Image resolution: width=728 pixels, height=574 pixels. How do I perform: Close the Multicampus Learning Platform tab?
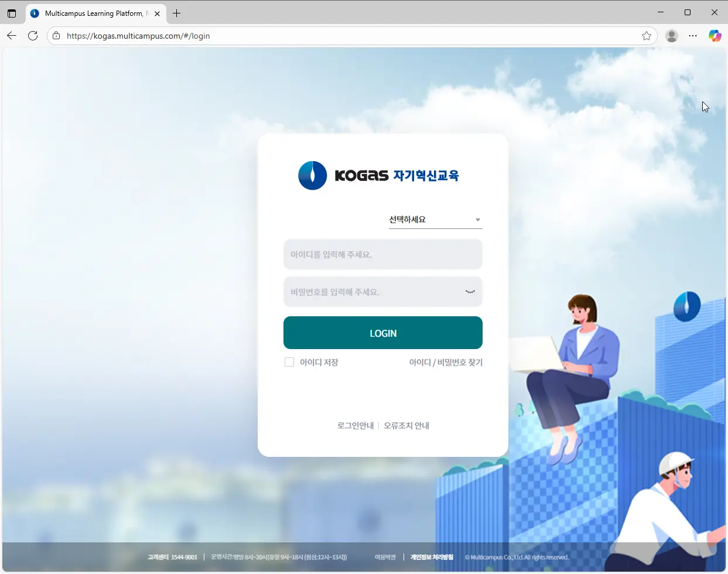(157, 13)
